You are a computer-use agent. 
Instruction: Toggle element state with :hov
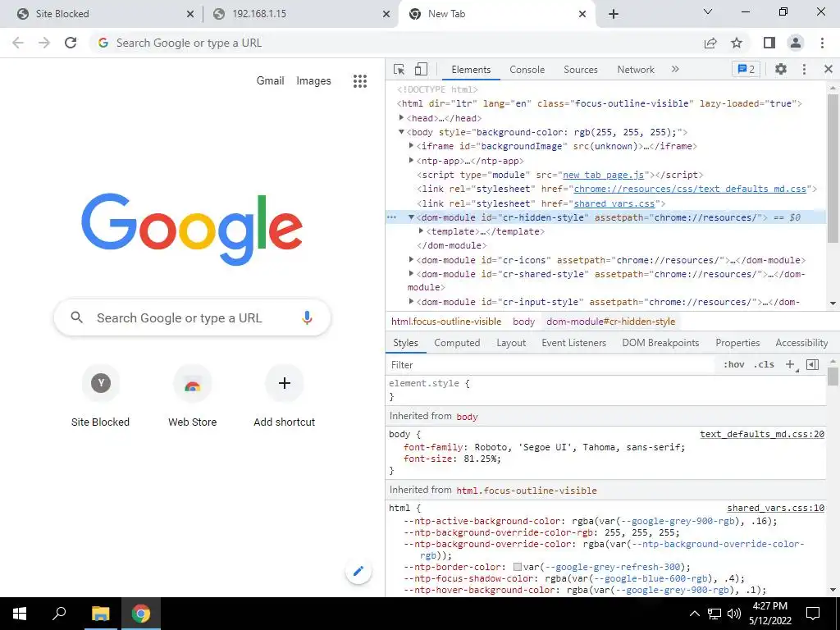(733, 365)
